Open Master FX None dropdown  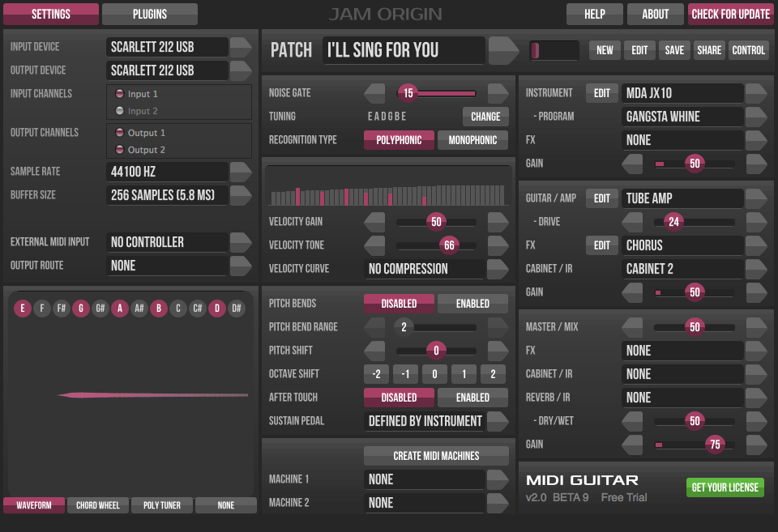(756, 351)
